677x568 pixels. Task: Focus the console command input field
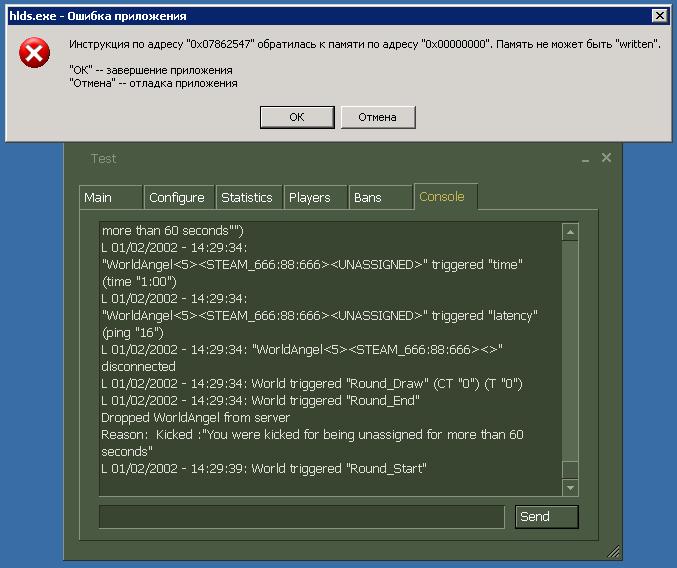[x=302, y=517]
